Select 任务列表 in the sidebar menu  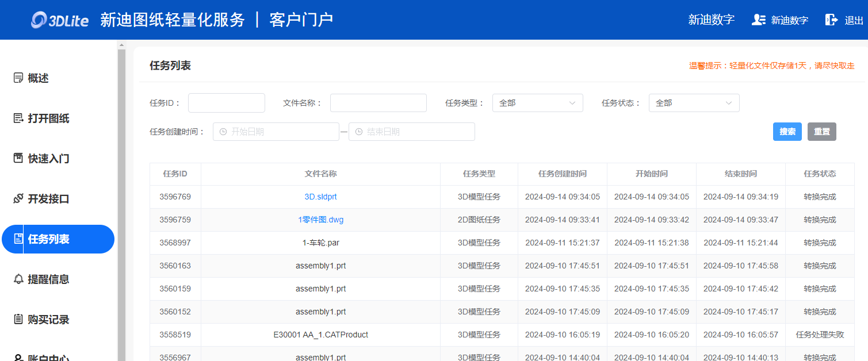click(58, 239)
